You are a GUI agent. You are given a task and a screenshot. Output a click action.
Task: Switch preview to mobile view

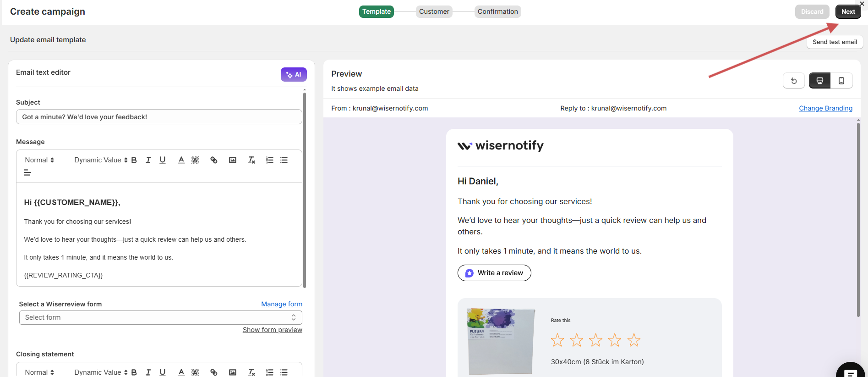click(x=841, y=81)
